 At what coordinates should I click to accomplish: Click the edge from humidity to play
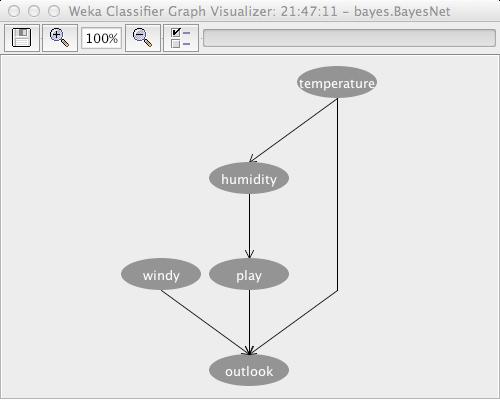point(249,226)
